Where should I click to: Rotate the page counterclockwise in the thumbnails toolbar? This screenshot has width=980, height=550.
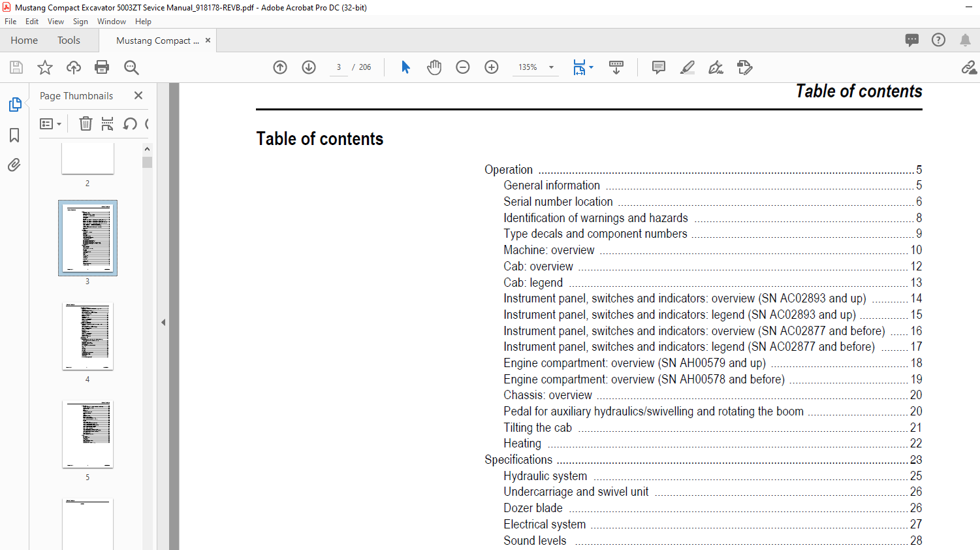[x=130, y=123]
